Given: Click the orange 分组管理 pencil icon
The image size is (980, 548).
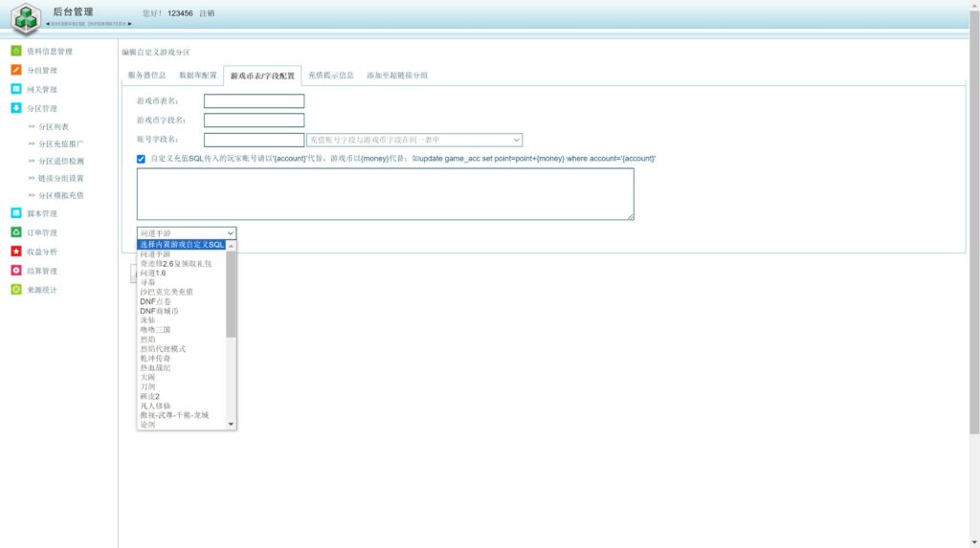Looking at the screenshot, I should point(16,71).
